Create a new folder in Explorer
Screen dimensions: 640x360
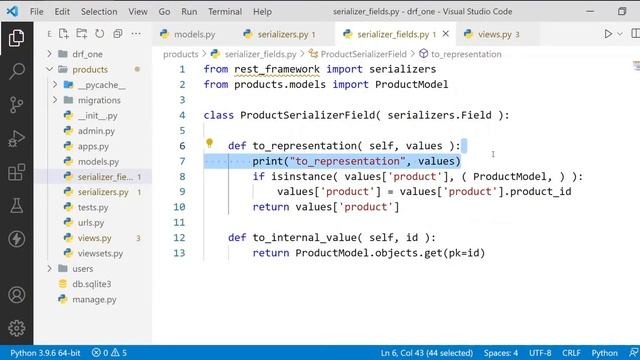pyautogui.click(x=82, y=33)
